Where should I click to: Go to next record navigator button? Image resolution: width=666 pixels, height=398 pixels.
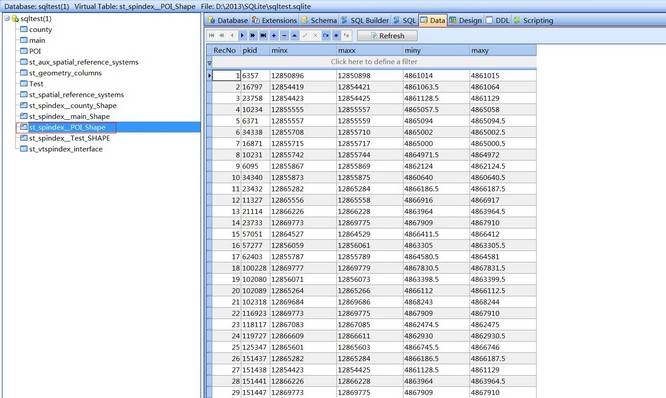(242, 36)
